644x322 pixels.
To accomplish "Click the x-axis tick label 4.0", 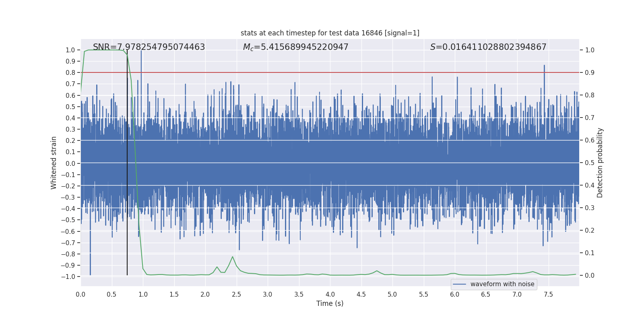I will tap(330, 295).
